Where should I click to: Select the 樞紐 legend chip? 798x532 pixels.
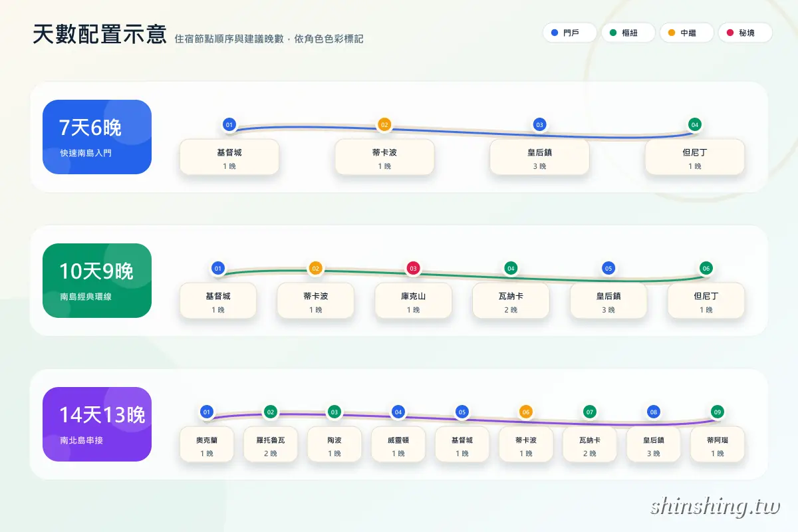pos(628,33)
